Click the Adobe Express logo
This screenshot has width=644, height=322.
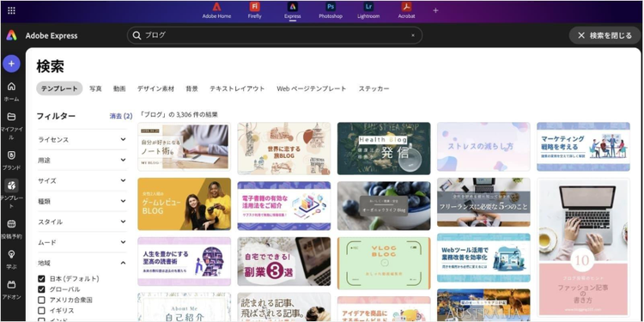(11, 35)
